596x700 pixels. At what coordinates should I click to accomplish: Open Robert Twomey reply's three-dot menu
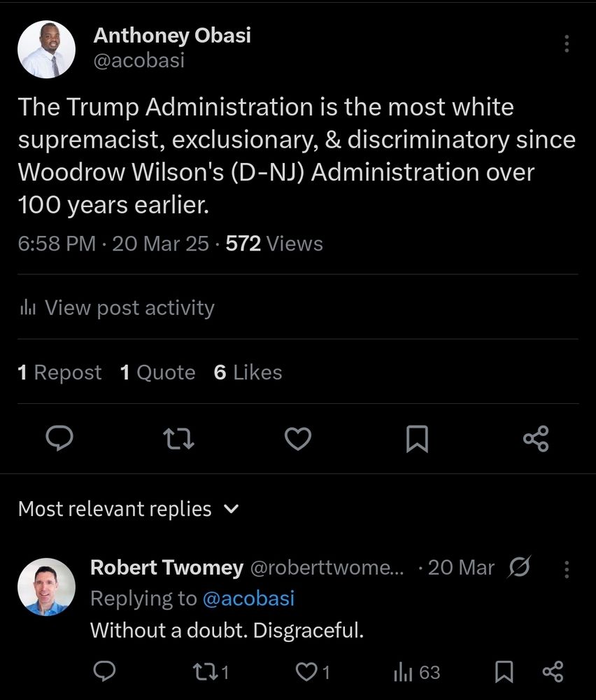click(566, 568)
